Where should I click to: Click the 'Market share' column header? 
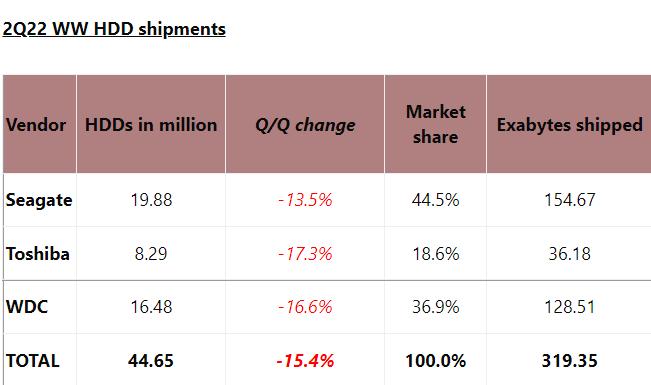pyautogui.click(x=436, y=124)
